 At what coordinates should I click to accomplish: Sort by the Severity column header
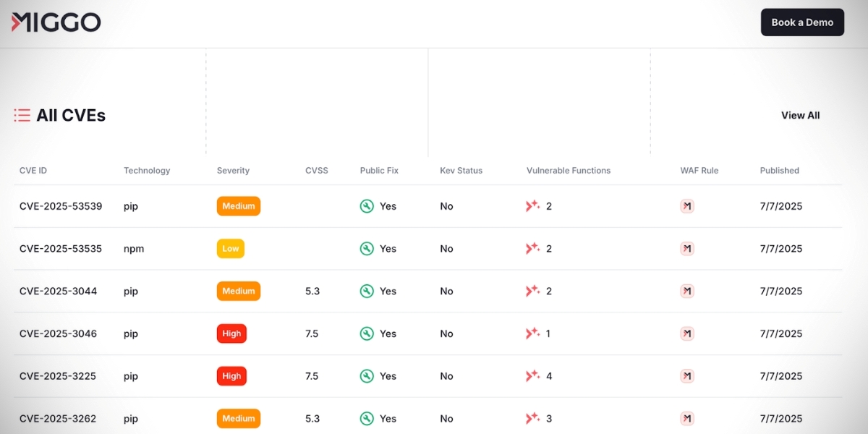233,171
